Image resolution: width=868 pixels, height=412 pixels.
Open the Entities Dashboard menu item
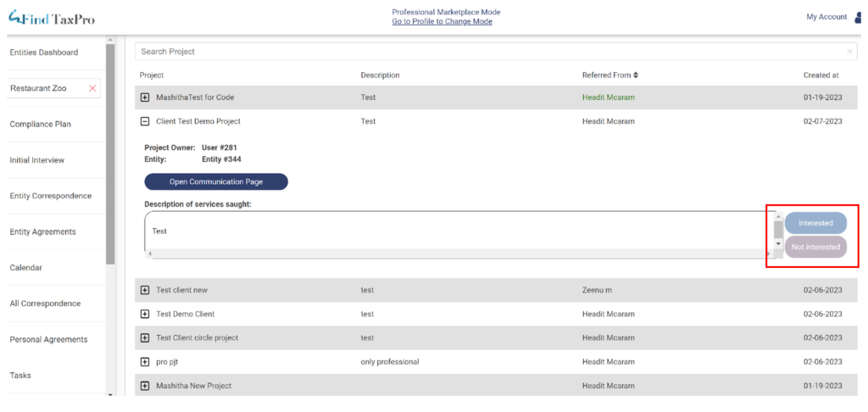(x=44, y=53)
